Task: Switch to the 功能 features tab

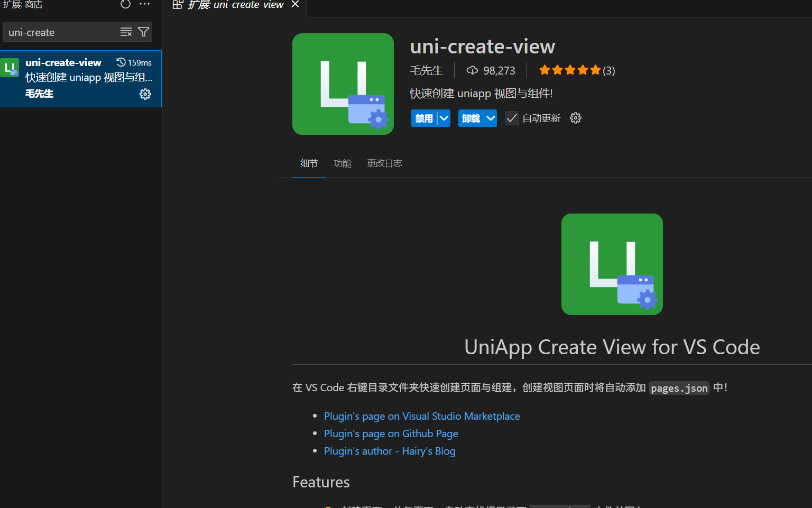Action: coord(343,163)
